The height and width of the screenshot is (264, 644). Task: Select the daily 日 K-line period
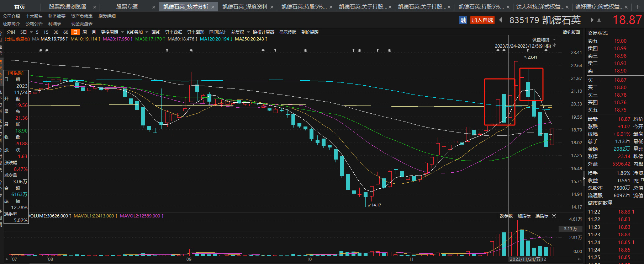[75, 32]
